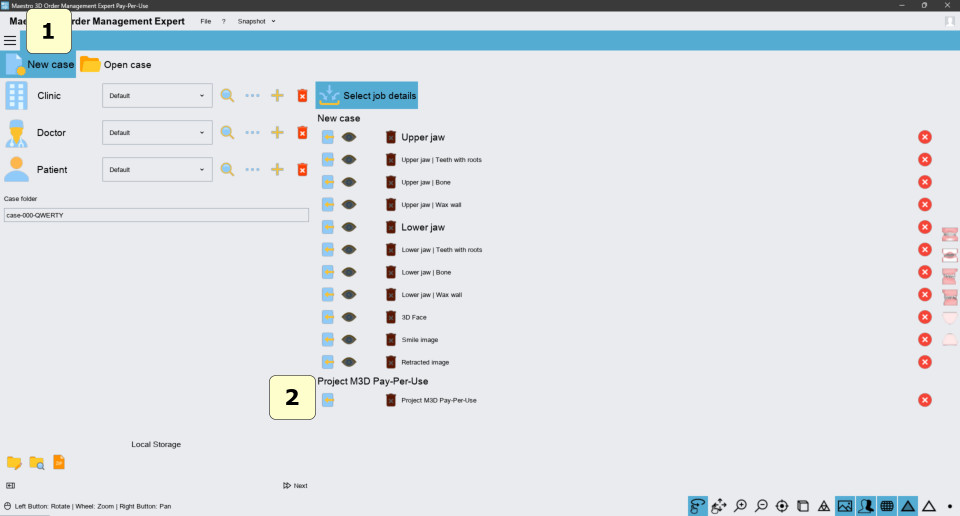This screenshot has height=516, width=960.
Task: Toggle the picture/image display icon
Action: click(845, 506)
